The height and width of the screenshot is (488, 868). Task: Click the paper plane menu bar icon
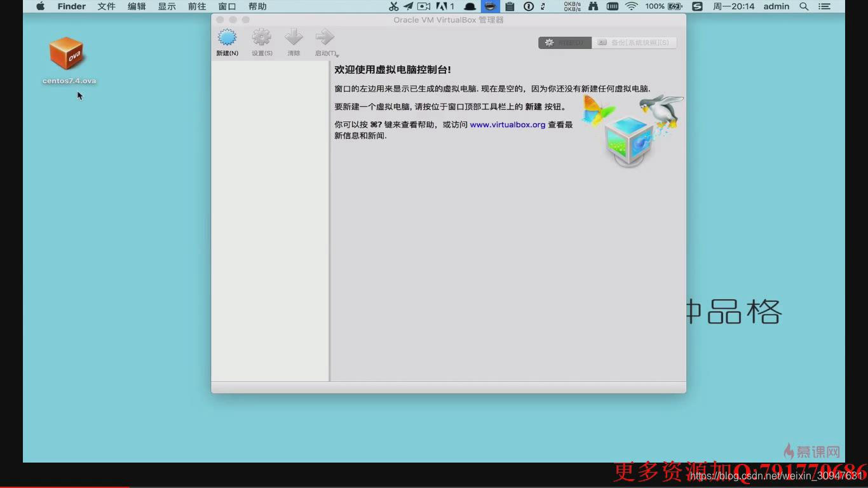point(408,6)
